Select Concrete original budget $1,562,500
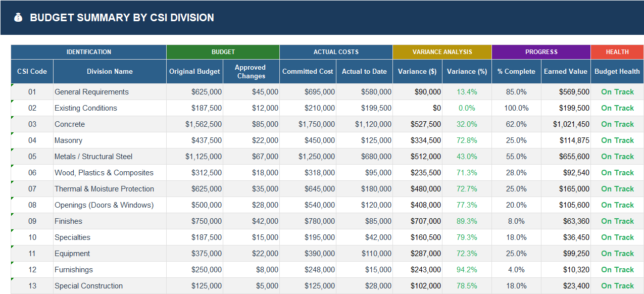The image size is (644, 294). click(x=194, y=124)
